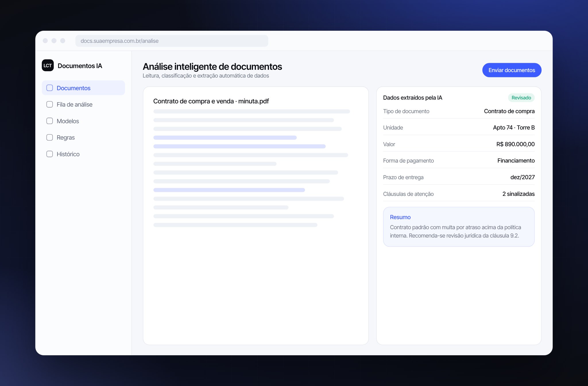Click the Forma de pagamento label
The width and height of the screenshot is (588, 386).
coord(408,161)
